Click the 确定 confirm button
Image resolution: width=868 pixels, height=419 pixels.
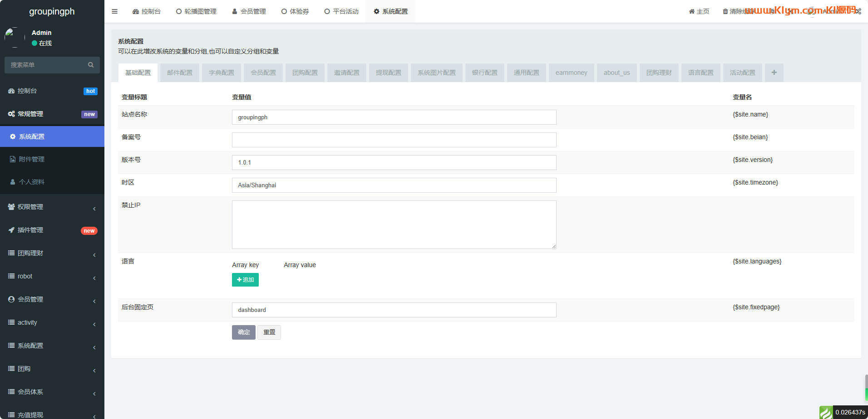244,332
